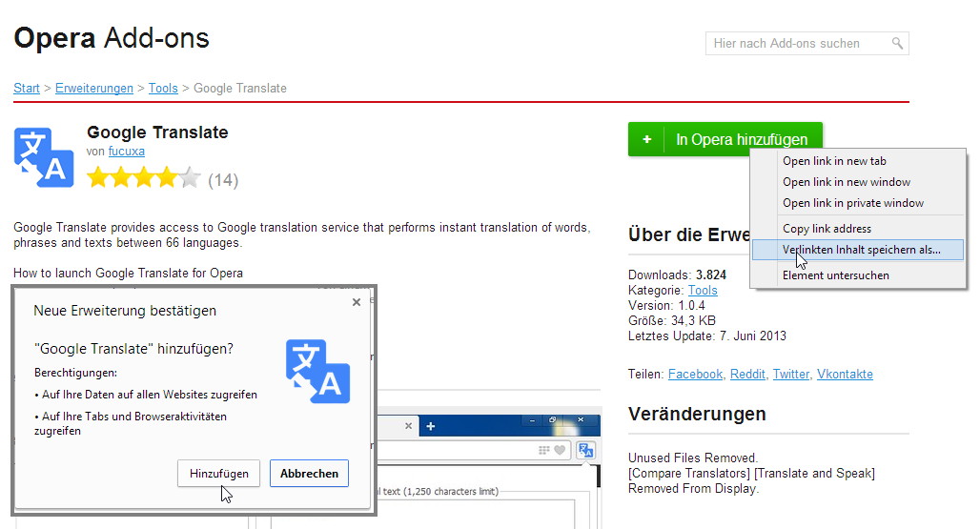This screenshot has height=529, width=980.
Task: Click How to launch Google Translate for Opera
Action: 128,273
